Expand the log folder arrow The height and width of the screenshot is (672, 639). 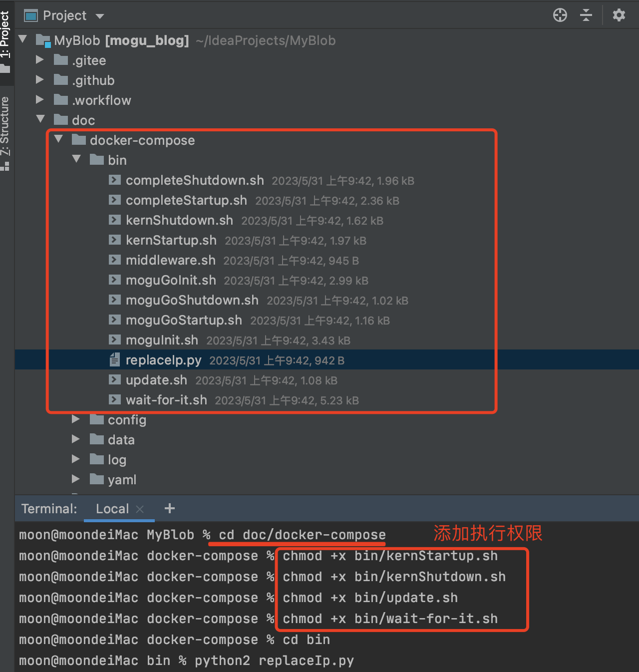(76, 459)
